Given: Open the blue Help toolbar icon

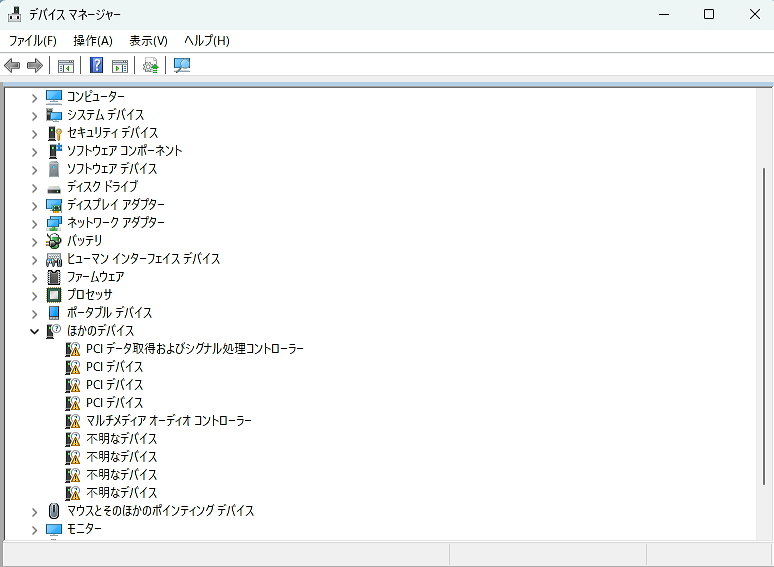Looking at the screenshot, I should coord(96,65).
